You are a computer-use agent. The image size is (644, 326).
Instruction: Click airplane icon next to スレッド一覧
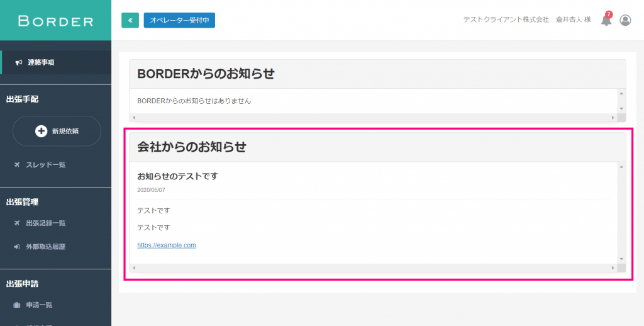[17, 165]
